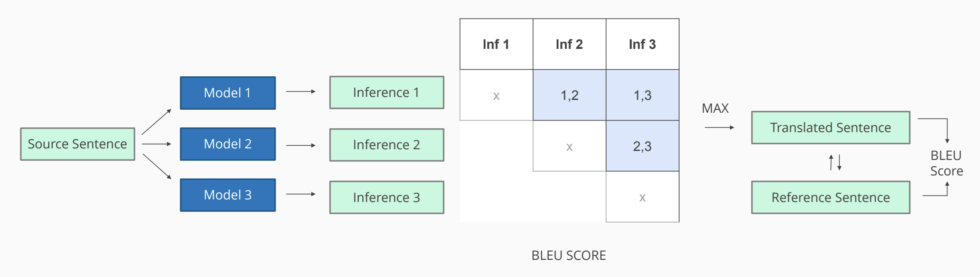Click the MAX label

point(715,108)
